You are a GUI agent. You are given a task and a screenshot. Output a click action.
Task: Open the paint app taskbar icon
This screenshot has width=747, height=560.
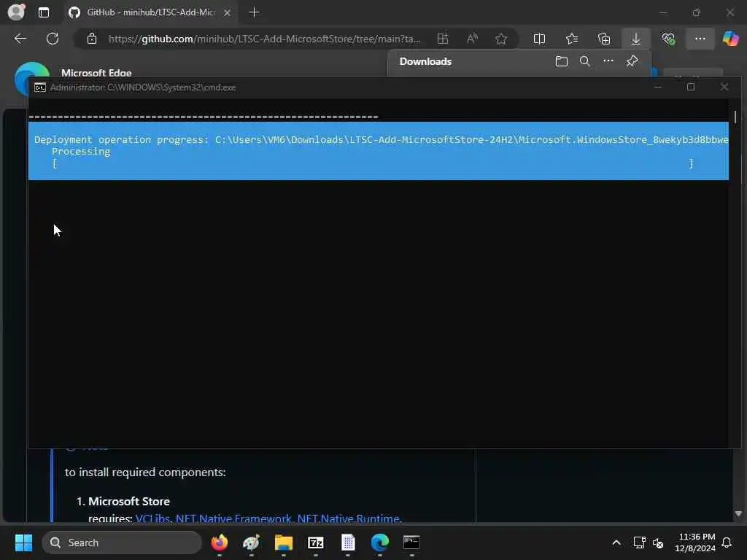[x=251, y=542]
